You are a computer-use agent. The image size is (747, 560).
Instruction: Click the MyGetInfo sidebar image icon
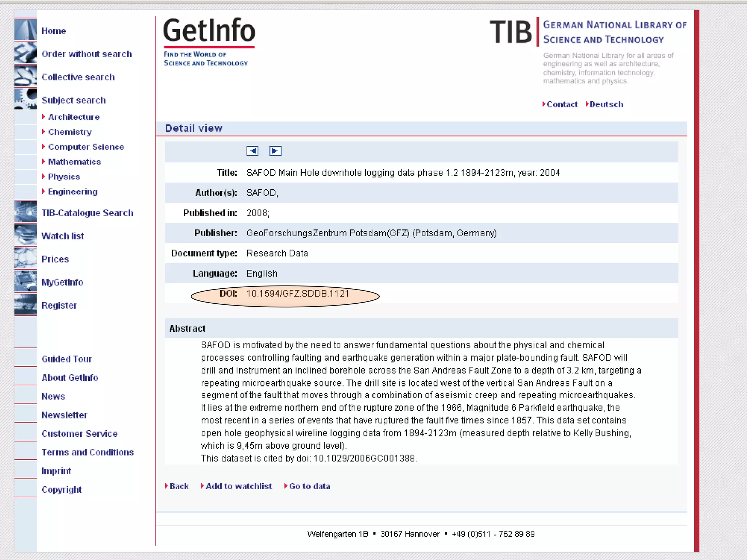point(26,281)
